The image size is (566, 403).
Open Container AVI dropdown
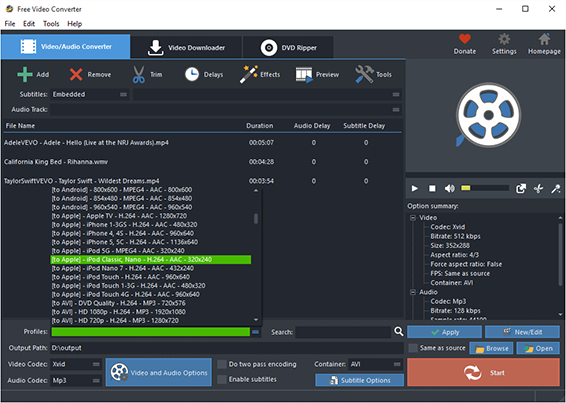(x=375, y=364)
